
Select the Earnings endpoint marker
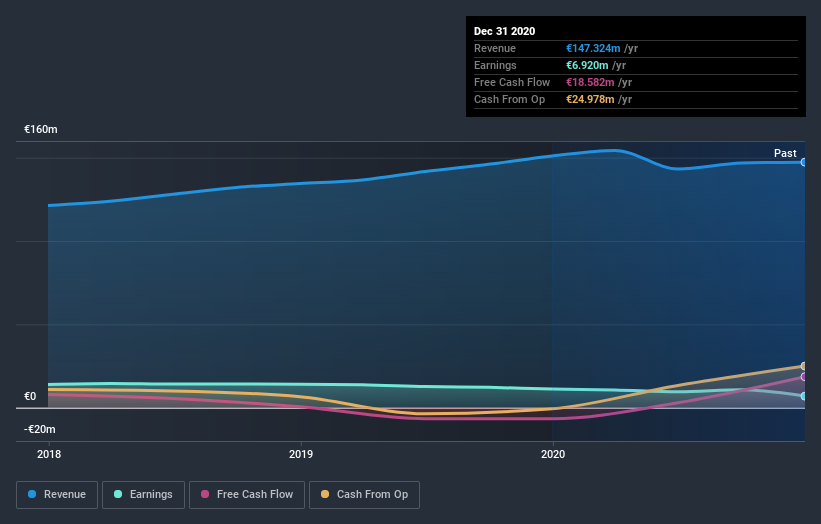(803, 396)
